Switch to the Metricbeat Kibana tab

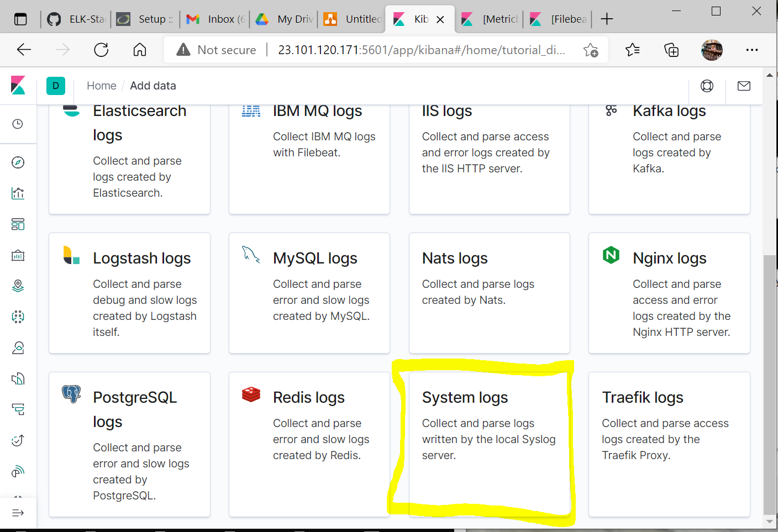490,19
